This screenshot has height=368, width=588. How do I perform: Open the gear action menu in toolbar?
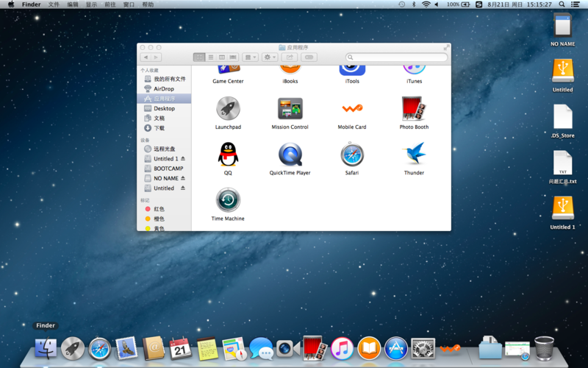click(270, 57)
